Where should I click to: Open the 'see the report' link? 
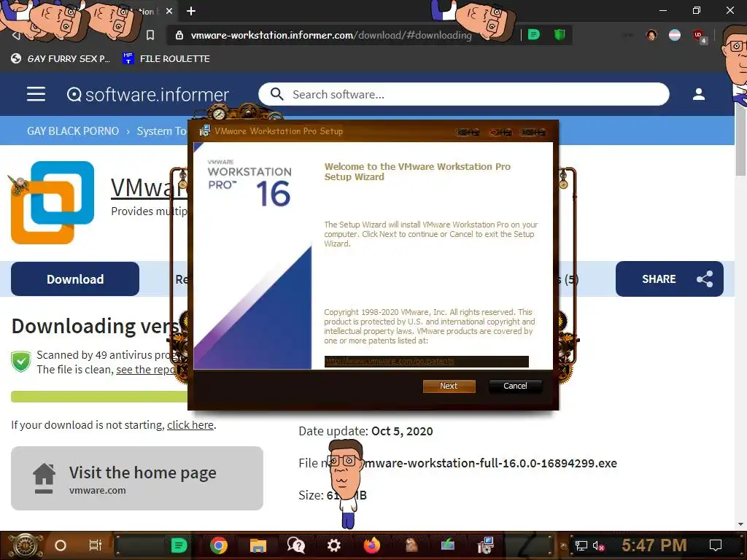147,370
